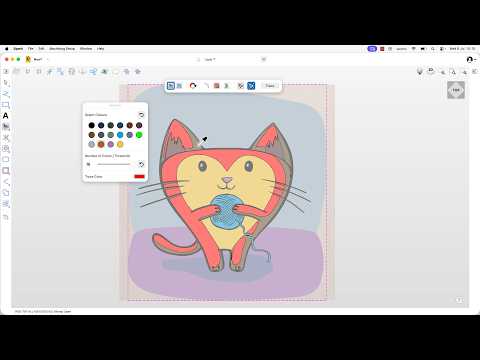Viewport: 480px width, 360px height.
Task: Pick the bright green colour swatch
Action: coord(139,135)
